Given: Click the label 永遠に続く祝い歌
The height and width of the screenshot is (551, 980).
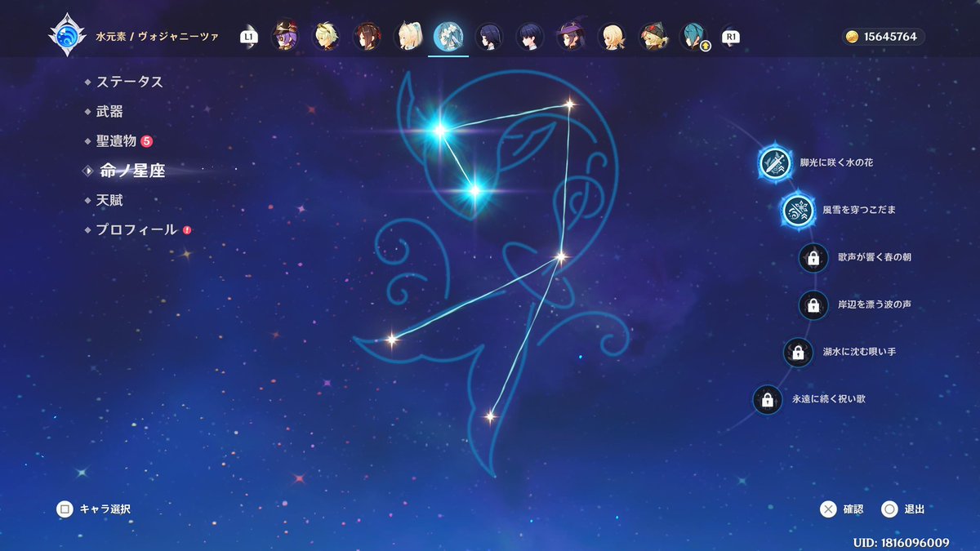Looking at the screenshot, I should (829, 399).
